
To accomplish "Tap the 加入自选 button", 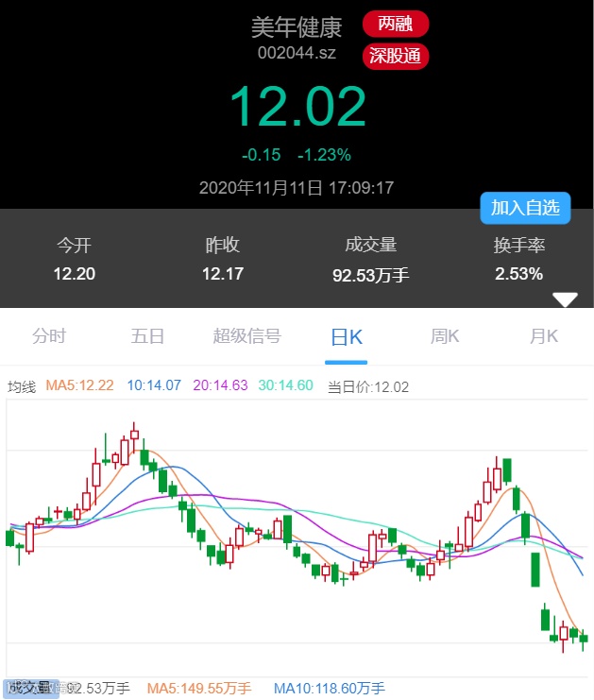I will click(525, 208).
